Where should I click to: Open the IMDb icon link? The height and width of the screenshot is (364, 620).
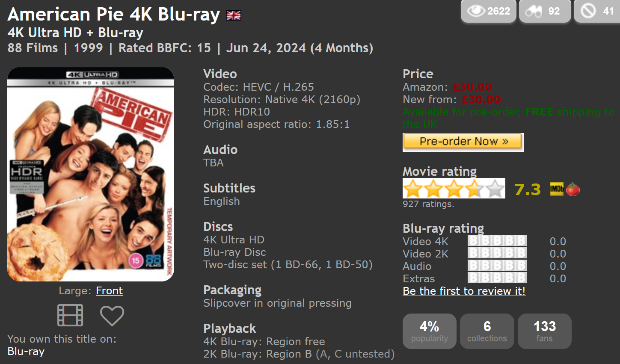click(x=556, y=189)
